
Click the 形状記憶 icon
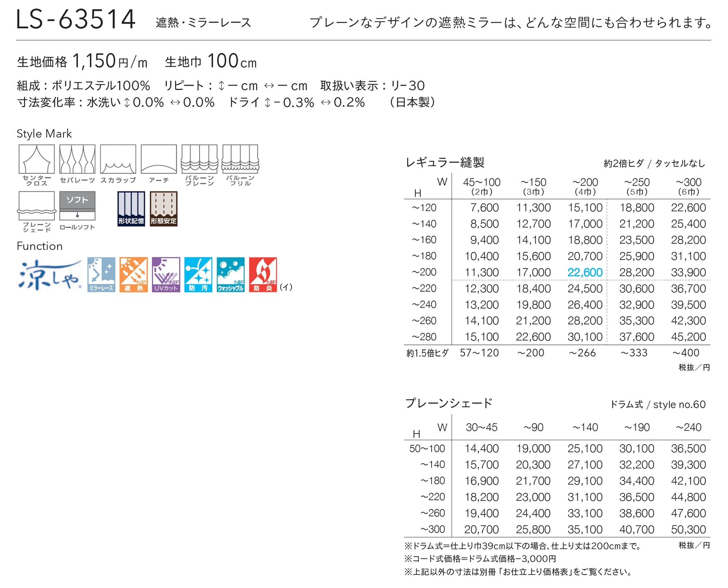click(131, 209)
